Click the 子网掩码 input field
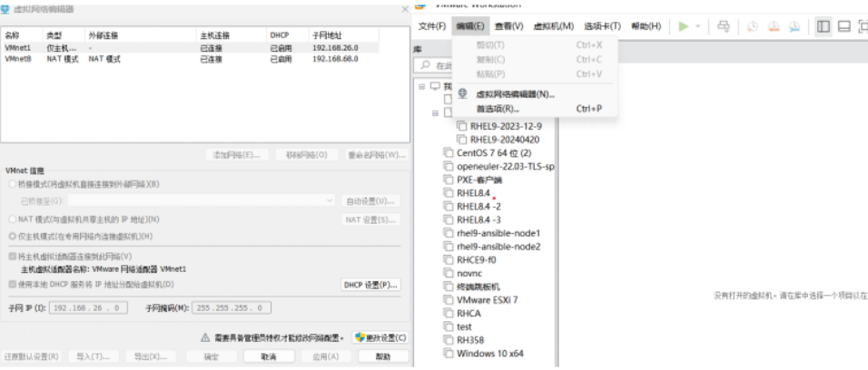The image size is (868, 370). [x=232, y=308]
